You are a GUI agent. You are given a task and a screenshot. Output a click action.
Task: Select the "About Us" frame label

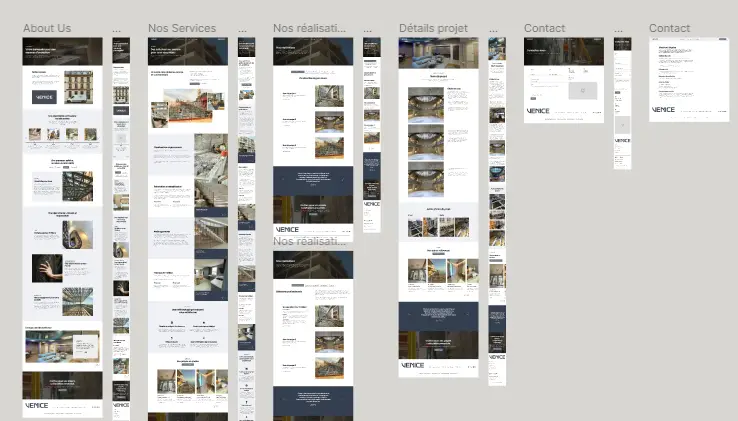tap(47, 28)
